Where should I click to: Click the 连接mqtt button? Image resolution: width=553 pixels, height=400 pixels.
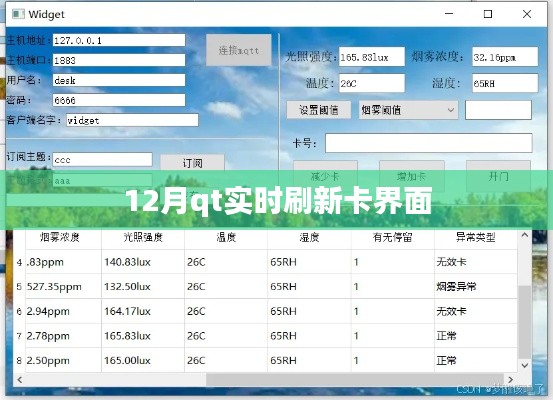[x=239, y=50]
